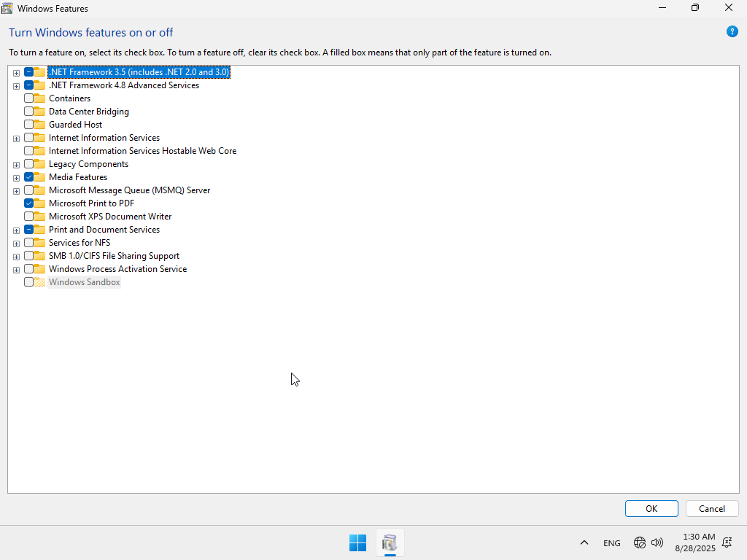The width and height of the screenshot is (747, 560).
Task: Open the ENG language indicator
Action: tap(612, 543)
